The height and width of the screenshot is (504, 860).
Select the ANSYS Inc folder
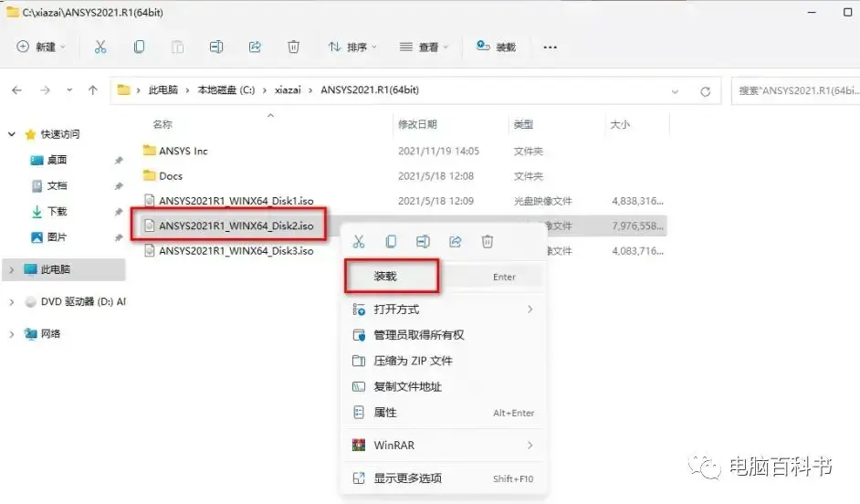point(184,151)
